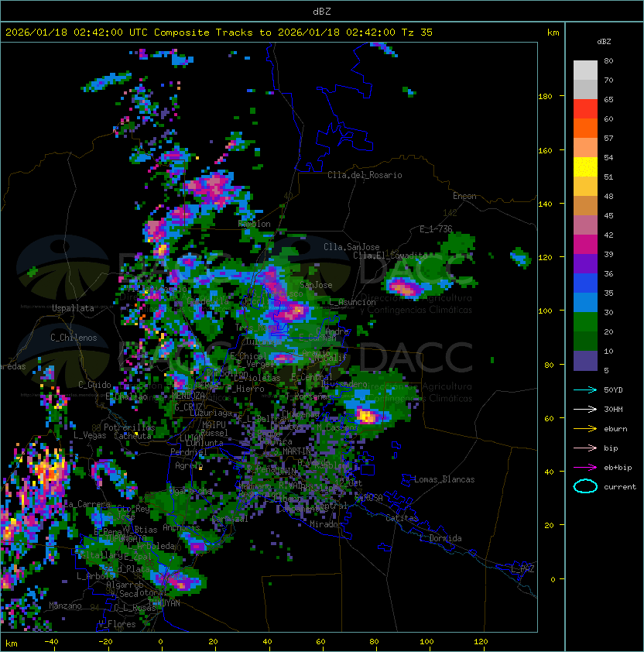Click the 'Potrerillos' place label

[129, 427]
